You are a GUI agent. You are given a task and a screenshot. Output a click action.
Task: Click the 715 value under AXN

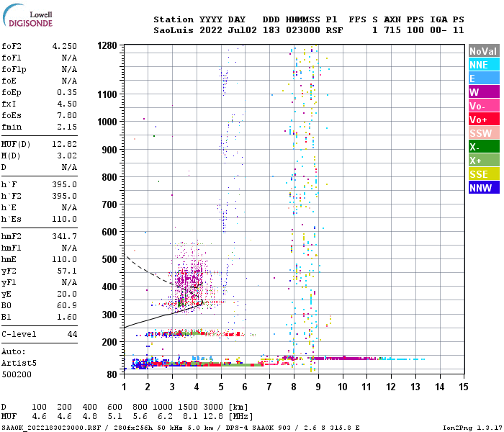tap(392, 30)
